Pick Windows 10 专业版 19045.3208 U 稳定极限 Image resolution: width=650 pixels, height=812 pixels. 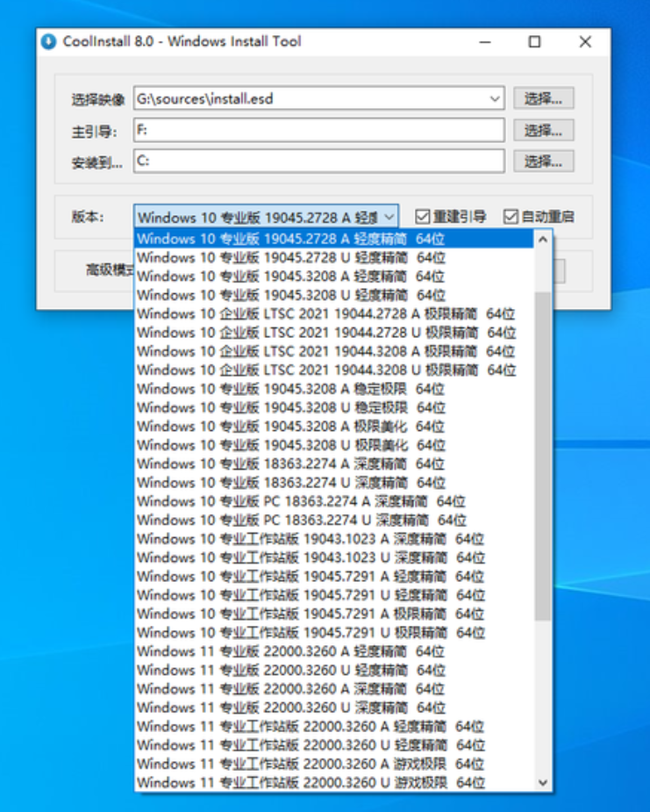click(x=334, y=407)
